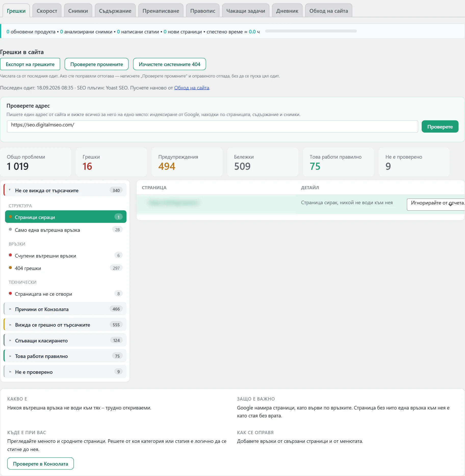Click the green Проверете button
465x476 pixels.
coord(440,126)
